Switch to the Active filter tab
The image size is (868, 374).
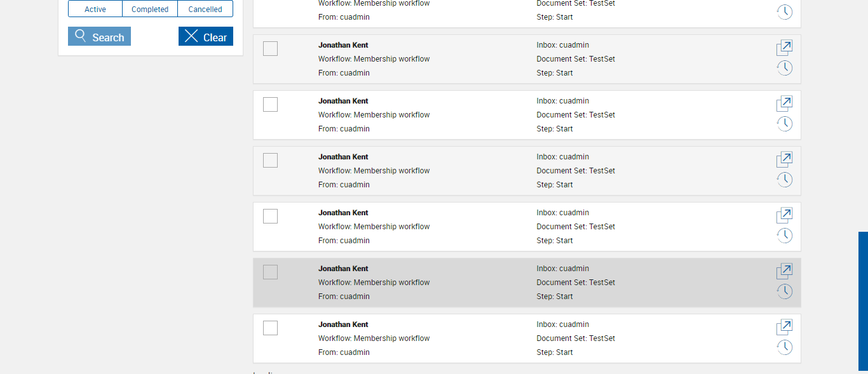click(x=95, y=9)
